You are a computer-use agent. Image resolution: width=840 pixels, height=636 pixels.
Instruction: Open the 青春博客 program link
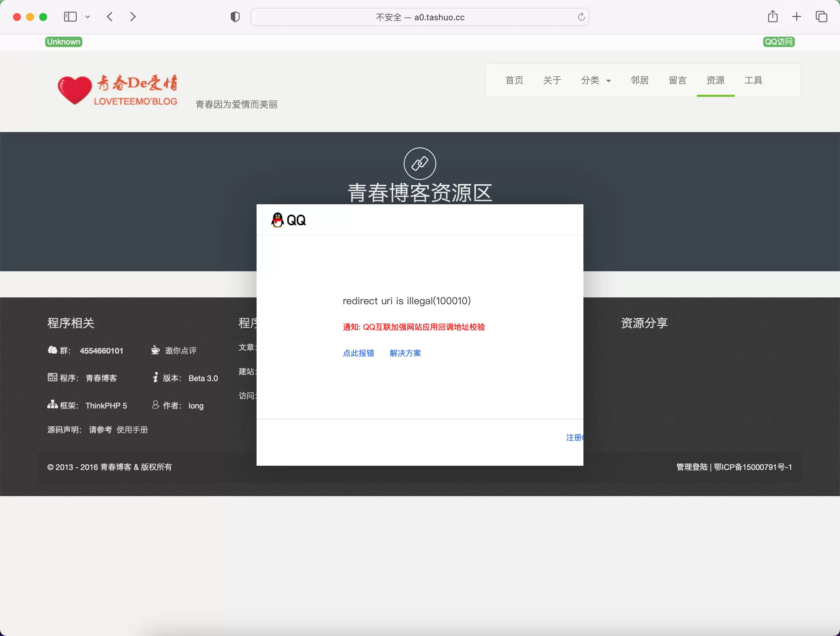101,378
